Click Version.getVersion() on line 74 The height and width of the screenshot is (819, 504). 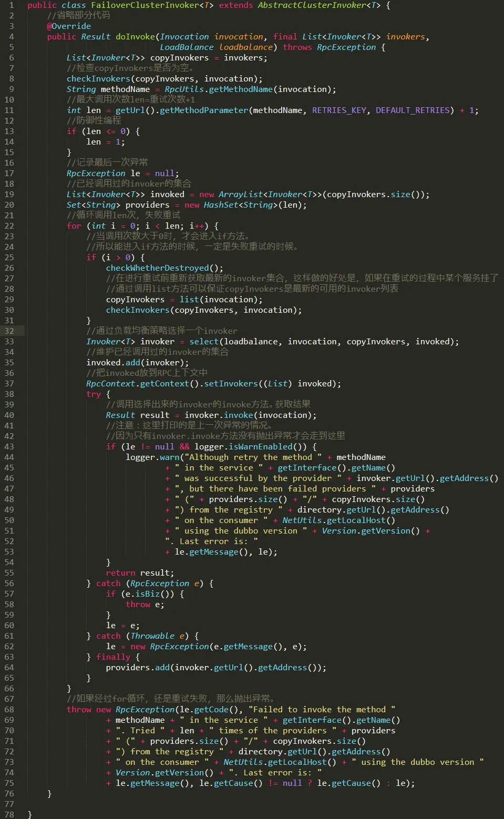164,773
